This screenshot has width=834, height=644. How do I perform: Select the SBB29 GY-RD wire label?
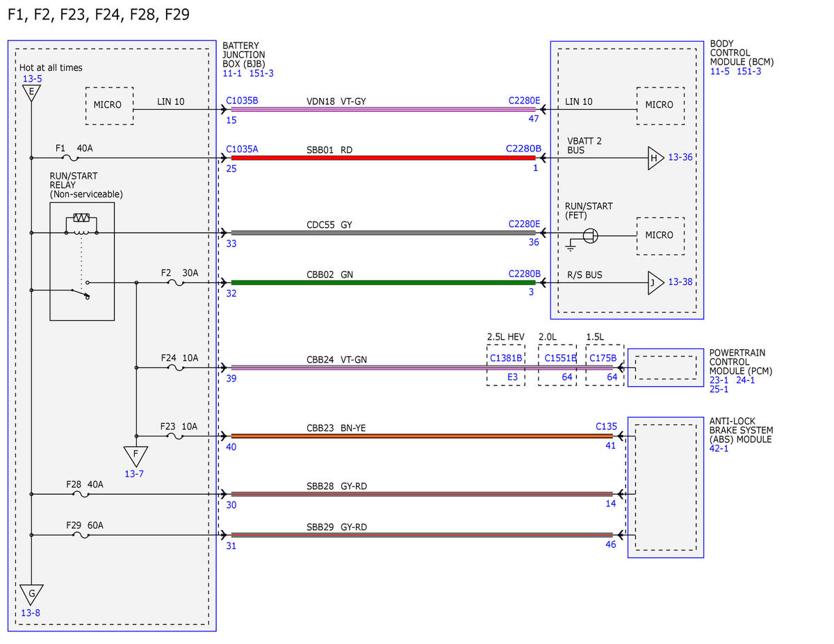click(x=336, y=527)
